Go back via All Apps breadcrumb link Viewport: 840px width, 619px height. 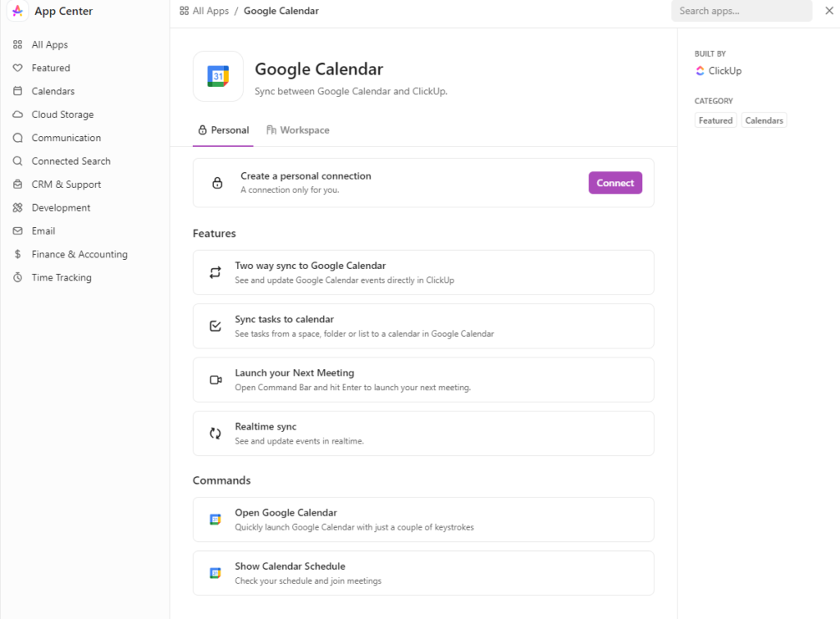pos(211,11)
